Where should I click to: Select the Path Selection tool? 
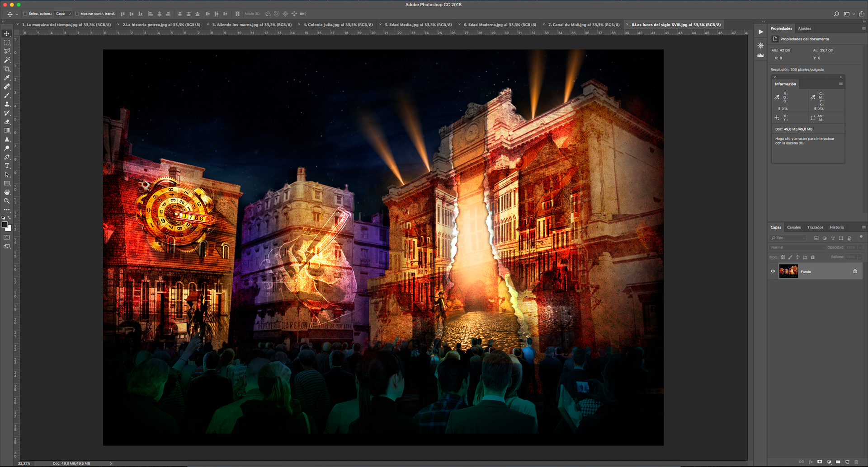(7, 175)
